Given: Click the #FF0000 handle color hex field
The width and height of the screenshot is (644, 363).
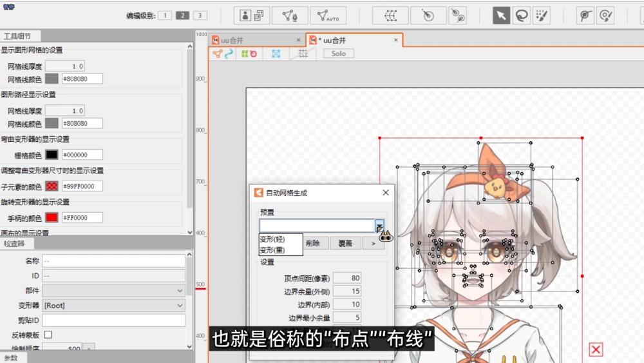Looking at the screenshot, I should coord(82,217).
